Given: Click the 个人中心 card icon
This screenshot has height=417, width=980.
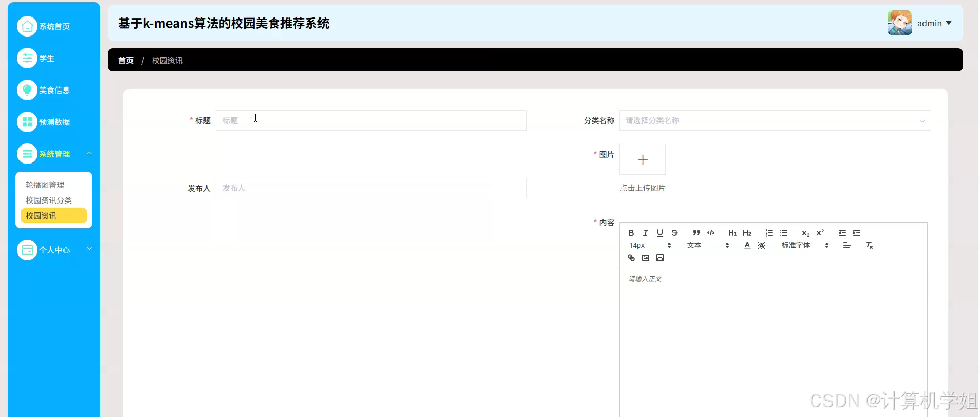Looking at the screenshot, I should [x=27, y=250].
